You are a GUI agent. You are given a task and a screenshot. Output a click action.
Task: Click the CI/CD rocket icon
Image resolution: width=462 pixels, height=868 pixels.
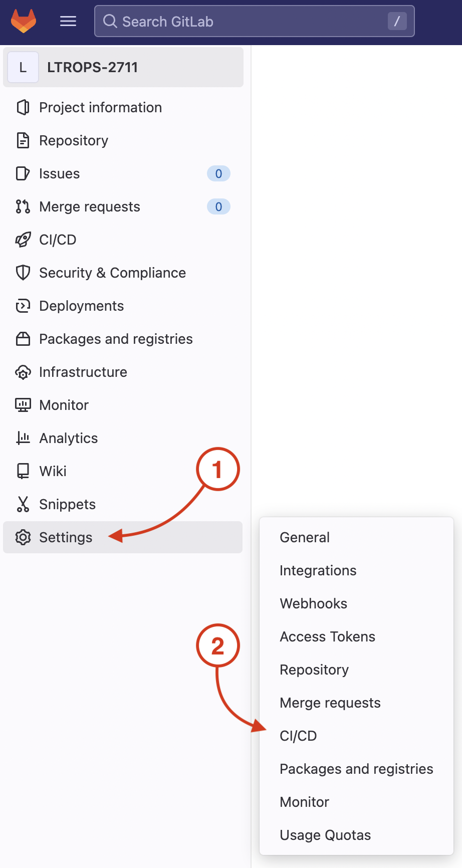pyautogui.click(x=23, y=240)
